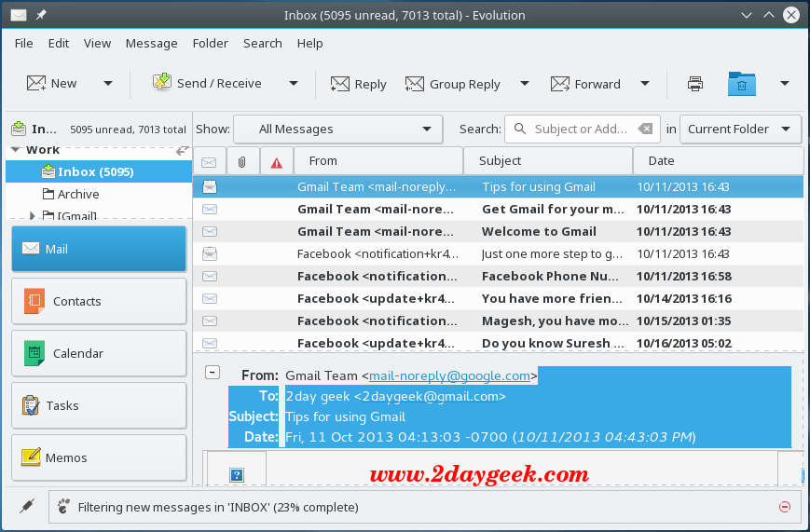The width and height of the screenshot is (810, 532).
Task: Click the New mail envelope icon
Action: [36, 83]
